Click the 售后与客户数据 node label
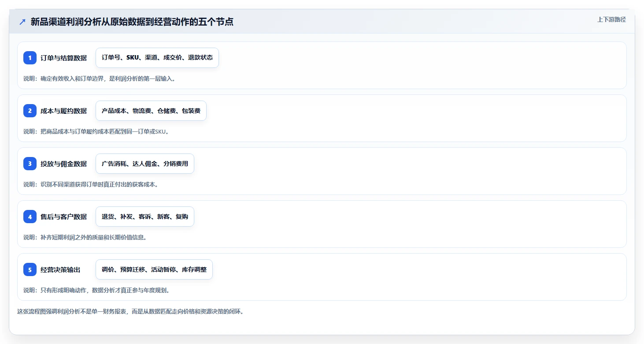 click(x=63, y=217)
